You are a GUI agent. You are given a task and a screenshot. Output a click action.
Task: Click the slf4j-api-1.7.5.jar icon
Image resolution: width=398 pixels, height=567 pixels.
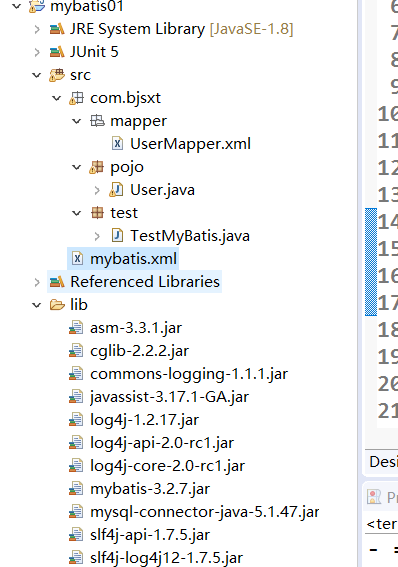pos(76,535)
